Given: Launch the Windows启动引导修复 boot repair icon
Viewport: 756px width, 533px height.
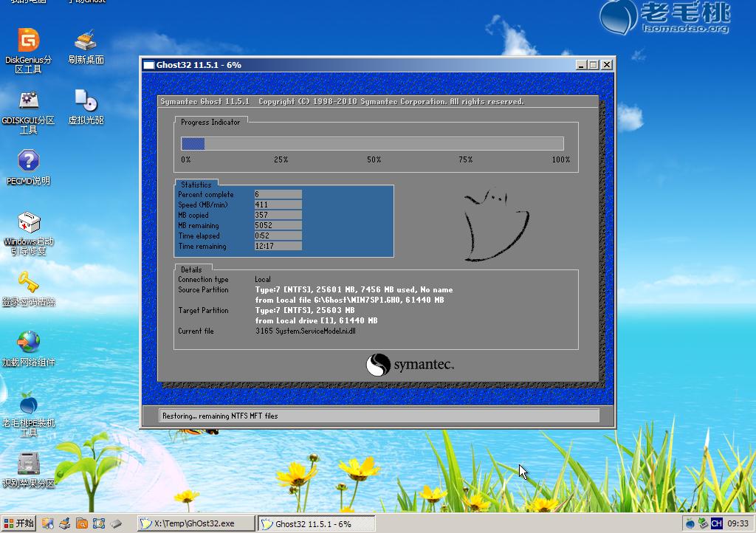Looking at the screenshot, I should [x=28, y=223].
